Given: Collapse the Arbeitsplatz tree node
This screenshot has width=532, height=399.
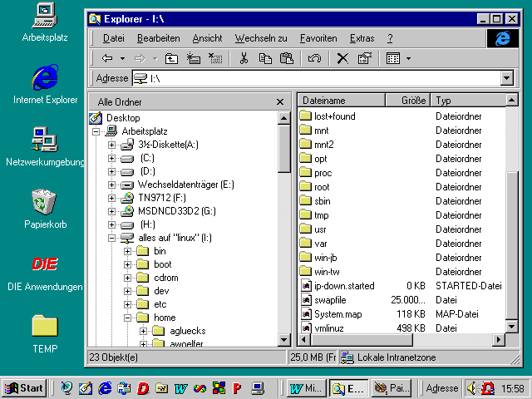Looking at the screenshot, I should click(x=96, y=131).
